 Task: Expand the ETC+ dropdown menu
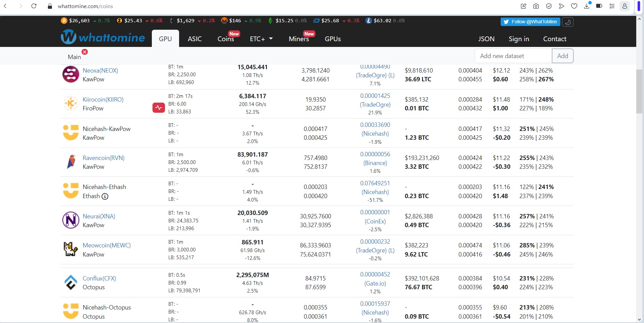261,39
